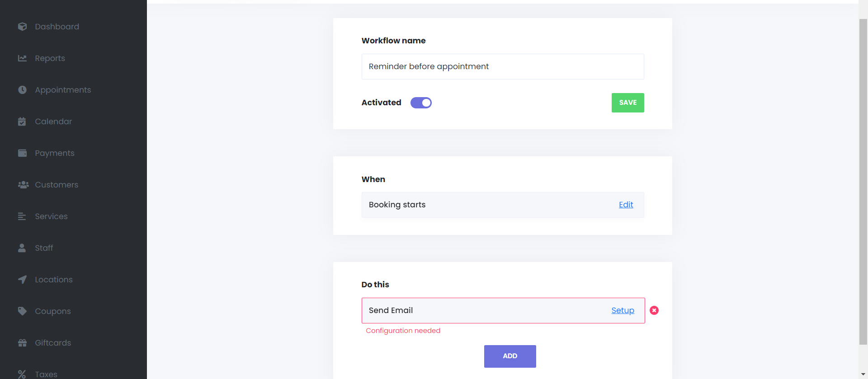This screenshot has width=868, height=379.
Task: Click the Dashboard cube icon
Action: pyautogui.click(x=22, y=27)
